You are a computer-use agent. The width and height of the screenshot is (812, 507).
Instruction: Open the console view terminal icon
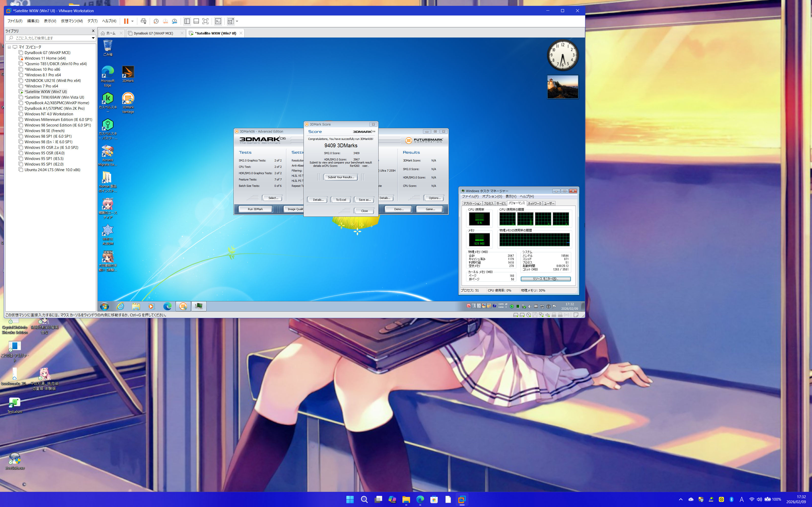pos(218,21)
